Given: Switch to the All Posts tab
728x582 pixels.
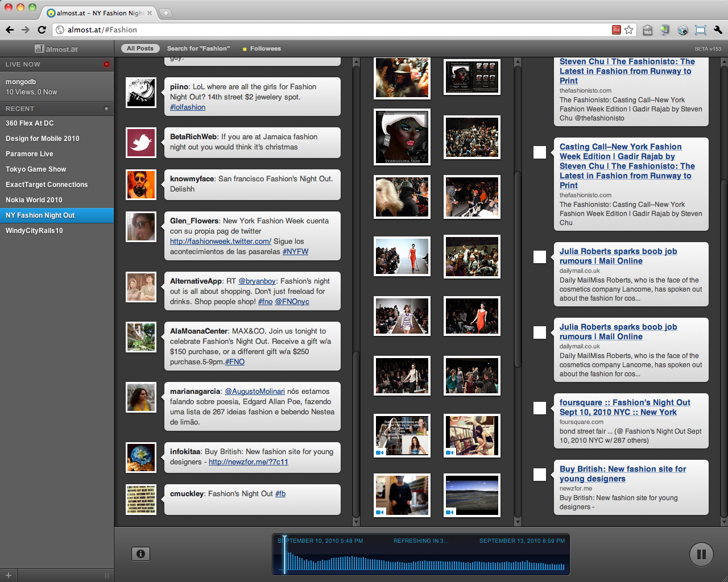Looking at the screenshot, I should (140, 48).
